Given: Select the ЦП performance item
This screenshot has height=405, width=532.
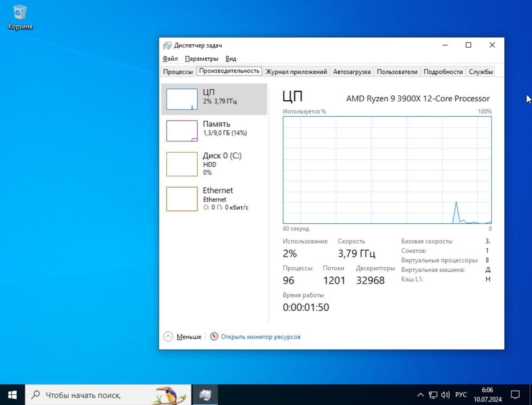Looking at the screenshot, I should [214, 99].
